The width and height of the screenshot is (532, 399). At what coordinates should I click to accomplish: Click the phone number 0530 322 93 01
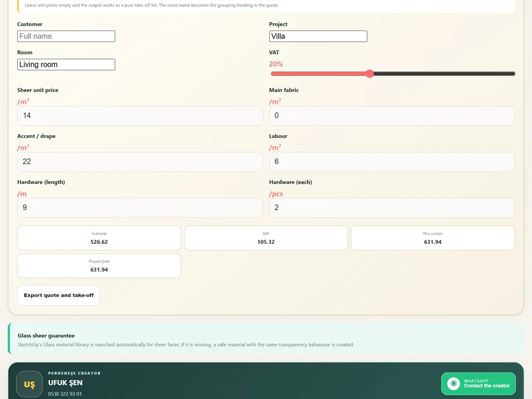[65, 394]
